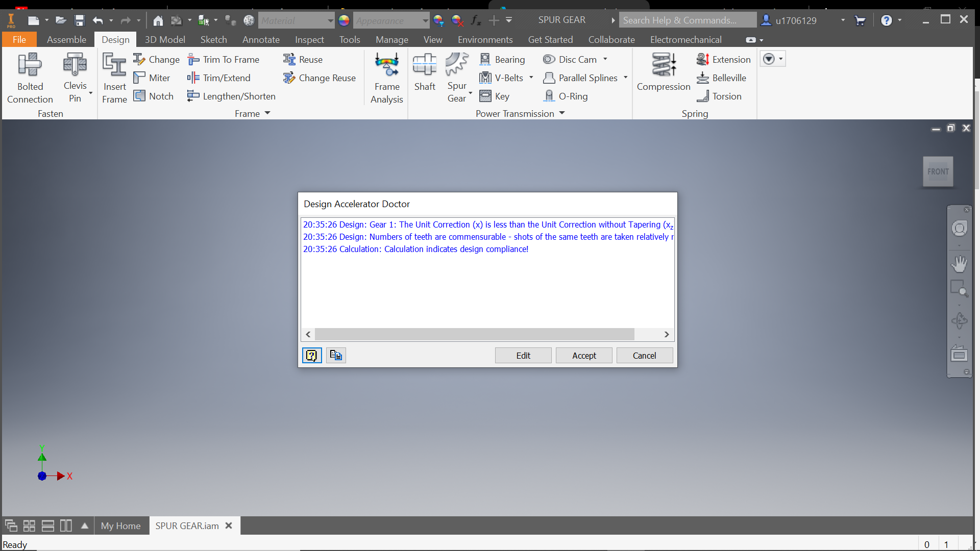Screen dimensions: 980x551
Task: Expand the V-Belts dropdown arrow
Action: (x=532, y=78)
